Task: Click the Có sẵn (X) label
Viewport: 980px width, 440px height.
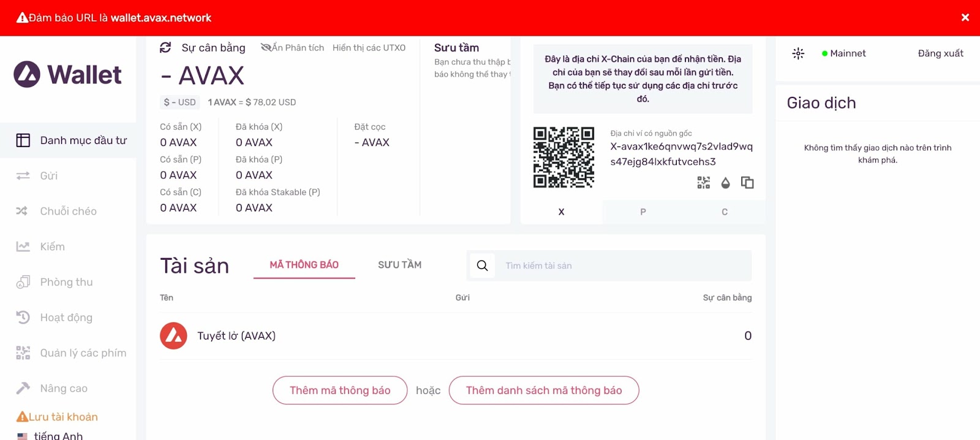Action: click(x=181, y=127)
